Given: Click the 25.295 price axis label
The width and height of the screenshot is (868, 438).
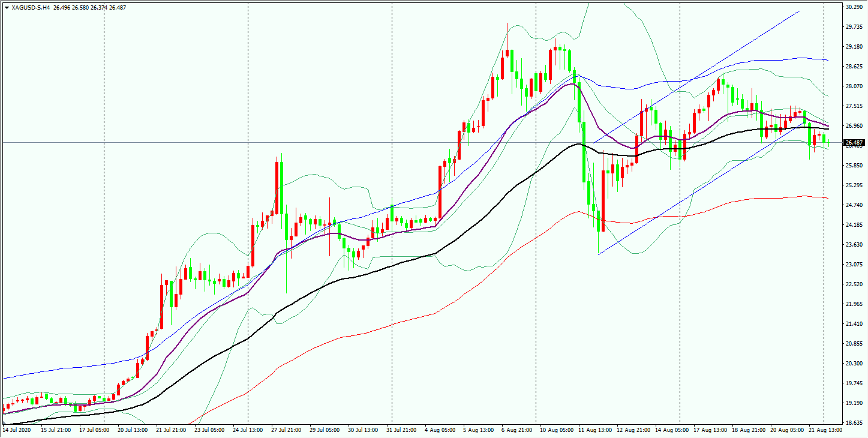Looking at the screenshot, I should pyautogui.click(x=854, y=185).
